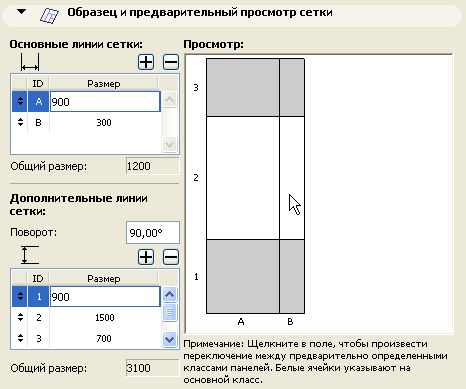The height and width of the screenshot is (389, 466).
Task: Click the horizontal spacing icon above main grid list
Action: pos(30,62)
